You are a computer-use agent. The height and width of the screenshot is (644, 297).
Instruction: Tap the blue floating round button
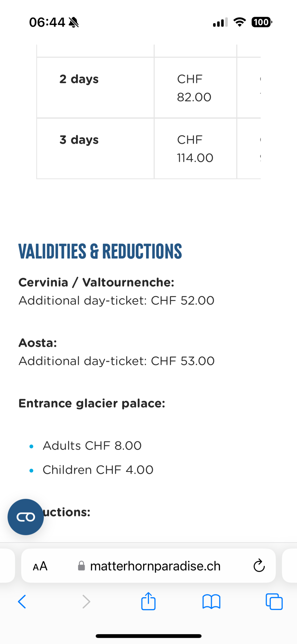26,517
